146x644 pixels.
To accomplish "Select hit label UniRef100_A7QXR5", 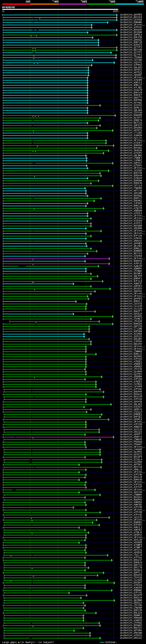I will click(131, 80).
